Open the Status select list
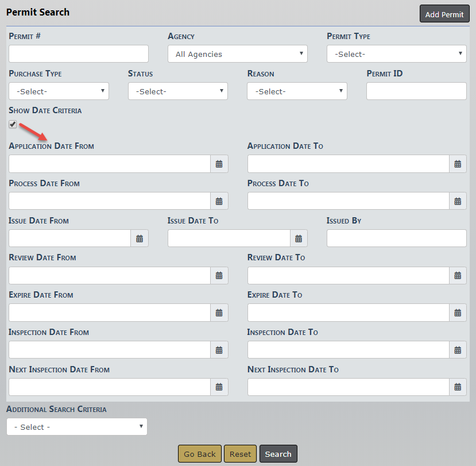 (177, 91)
